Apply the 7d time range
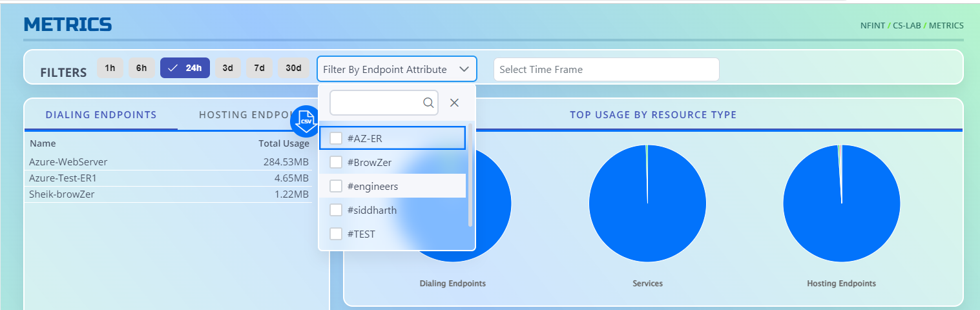The height and width of the screenshot is (310, 980). point(259,68)
